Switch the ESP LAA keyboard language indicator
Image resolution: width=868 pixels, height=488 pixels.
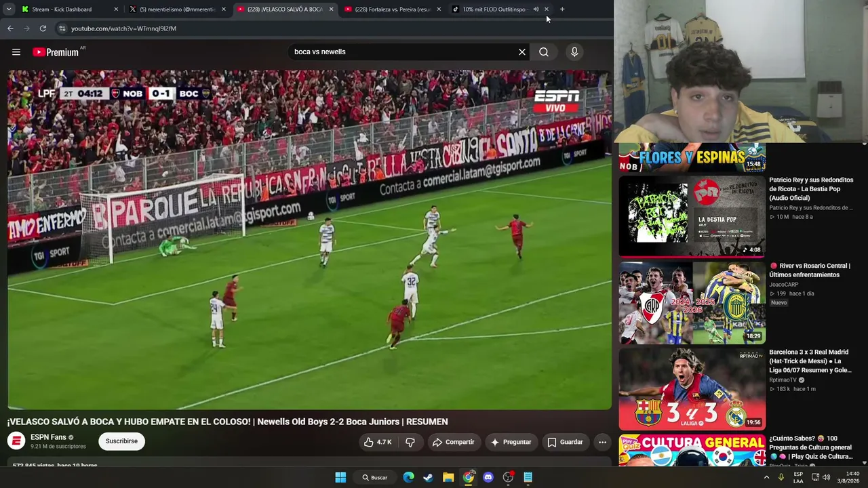pos(798,477)
